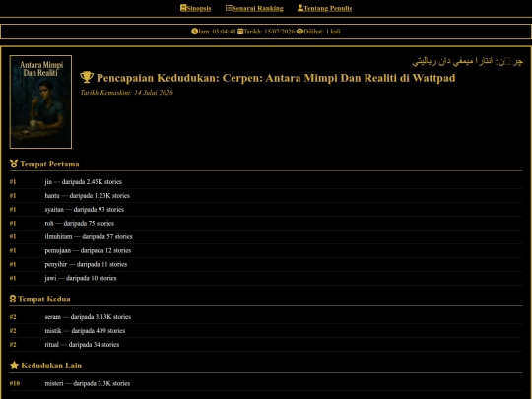This screenshot has height=399, width=532.
Task: Select the syaitan daripada 93 stories row
Action: pyautogui.click(x=266, y=209)
